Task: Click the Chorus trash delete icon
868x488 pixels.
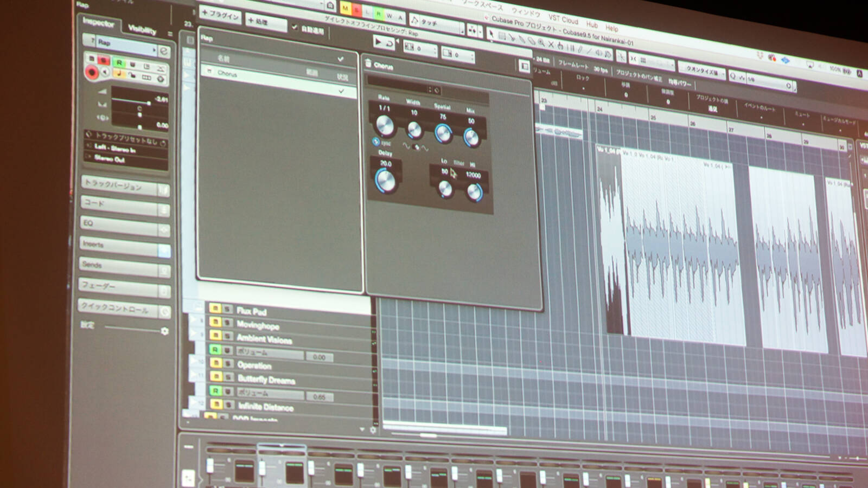Action: (x=369, y=63)
